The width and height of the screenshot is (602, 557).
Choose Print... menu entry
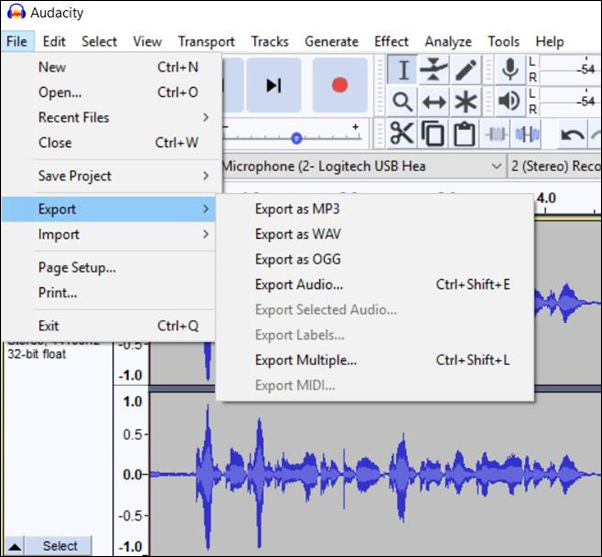coord(109,293)
